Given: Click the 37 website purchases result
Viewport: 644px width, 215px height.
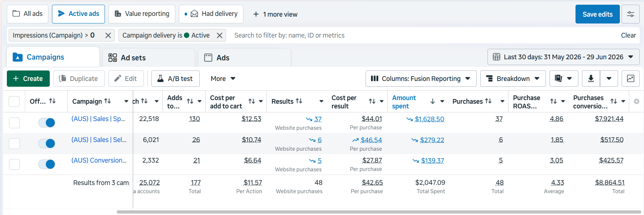Looking at the screenshot, I should pyautogui.click(x=318, y=119).
